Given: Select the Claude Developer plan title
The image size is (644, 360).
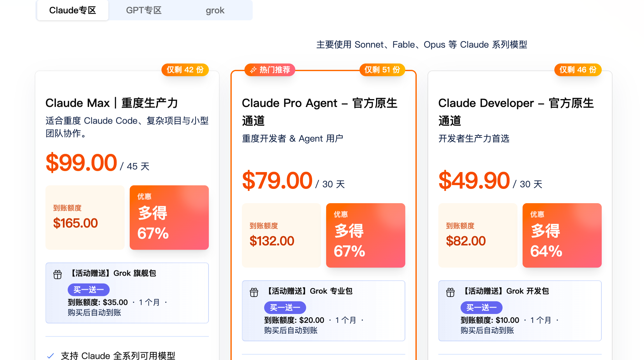Looking at the screenshot, I should coord(516,112).
